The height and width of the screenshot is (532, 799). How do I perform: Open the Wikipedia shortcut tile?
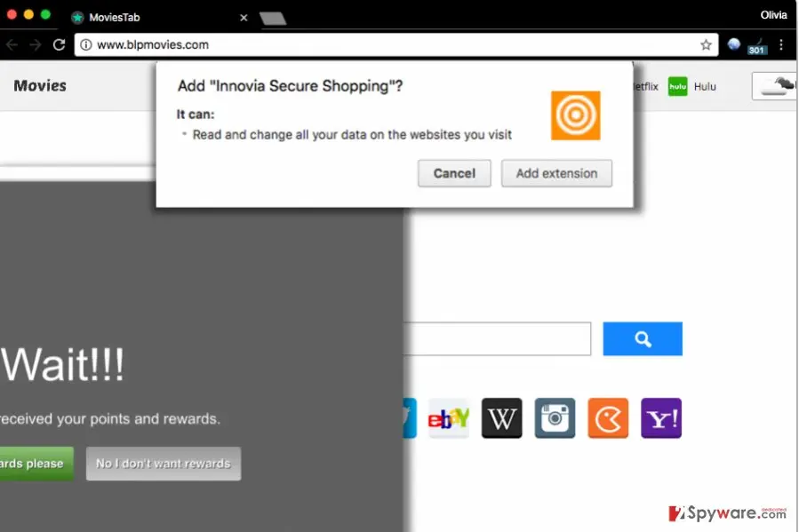502,418
